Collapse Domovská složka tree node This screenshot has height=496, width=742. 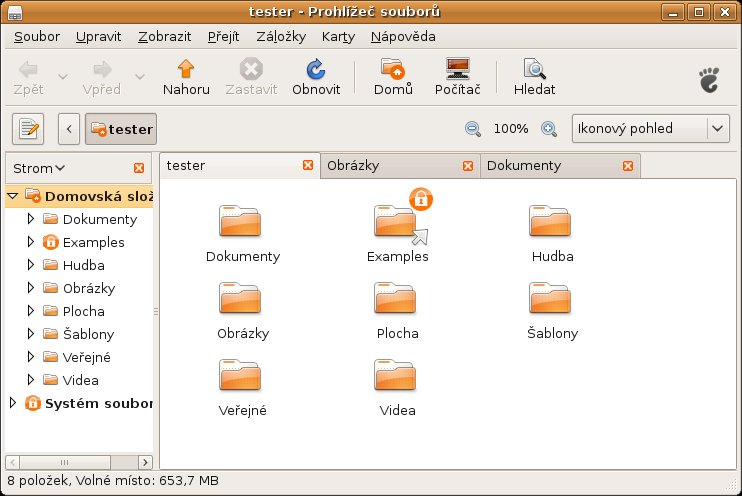(x=13, y=195)
